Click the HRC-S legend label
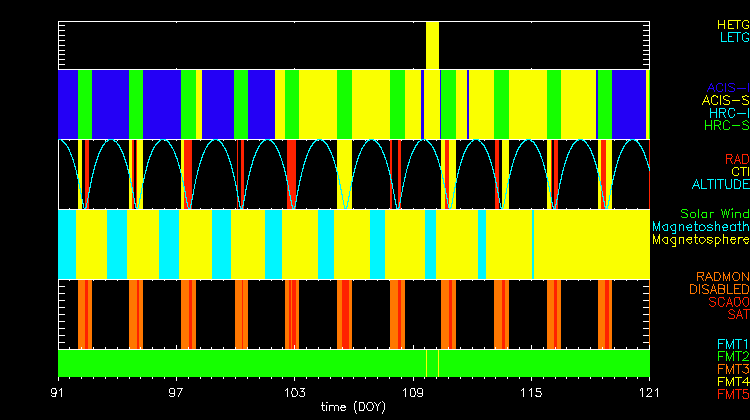 726,126
